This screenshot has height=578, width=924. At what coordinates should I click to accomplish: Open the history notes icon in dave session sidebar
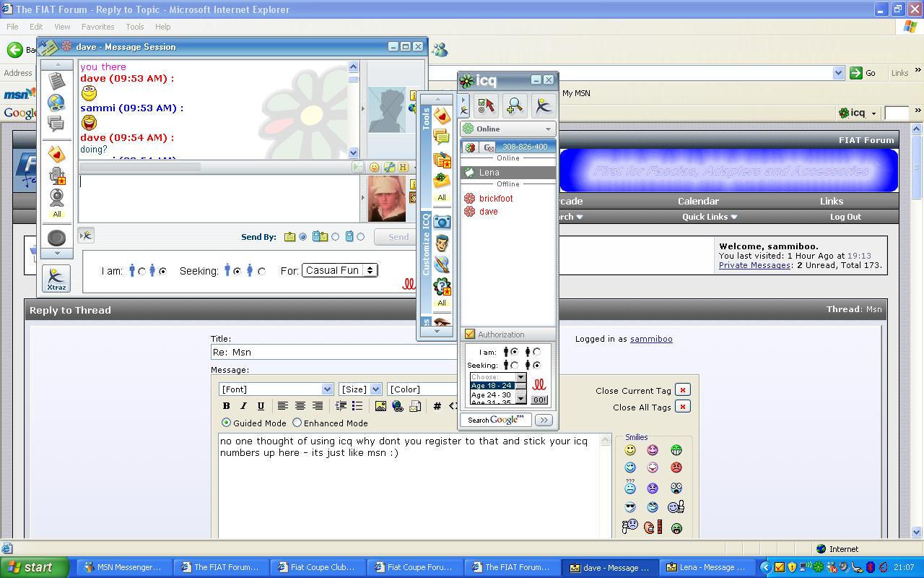click(x=56, y=81)
